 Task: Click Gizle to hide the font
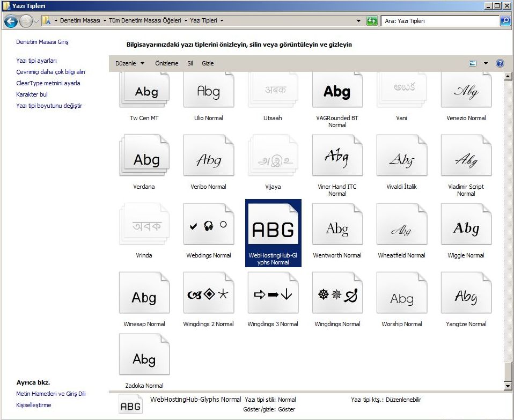coord(208,63)
